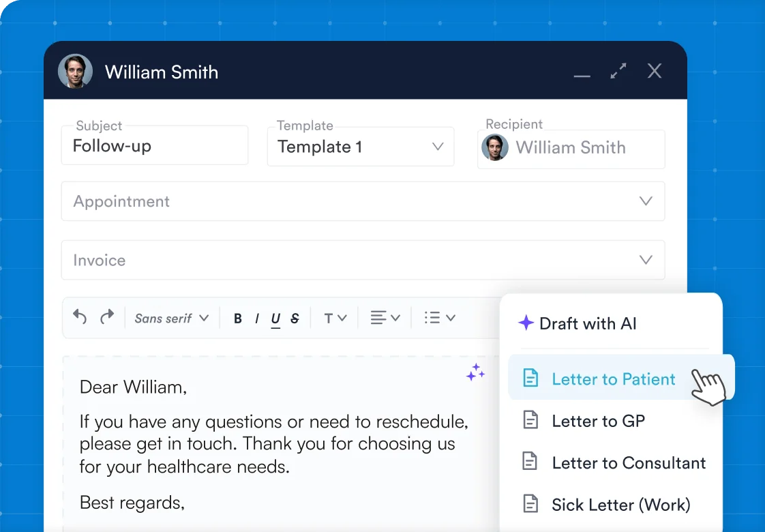Click the Recipient field William Smith

(571, 149)
